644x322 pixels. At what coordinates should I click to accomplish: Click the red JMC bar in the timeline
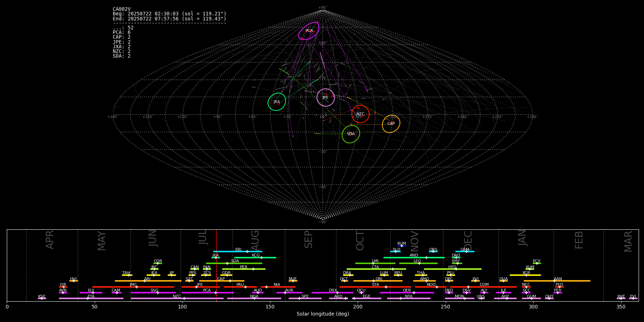(133, 287)
